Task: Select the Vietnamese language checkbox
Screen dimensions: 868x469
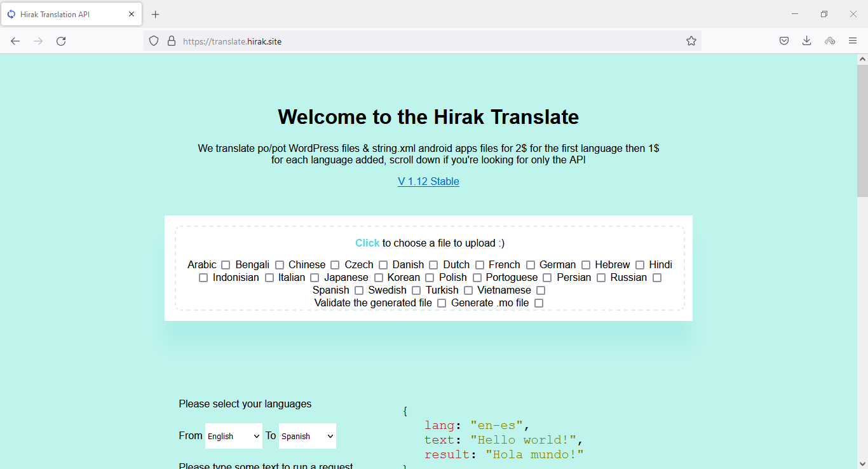Action: [541, 290]
